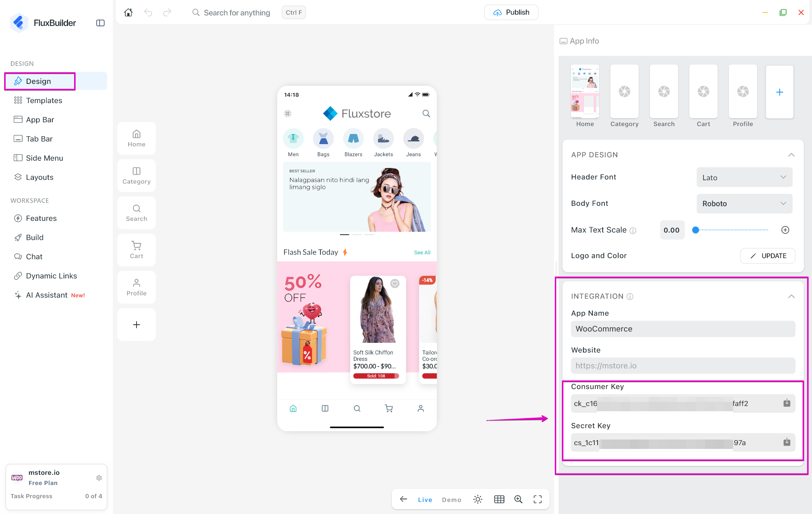Copy the Consumer Key with download icon
The image size is (812, 514).
tap(787, 403)
